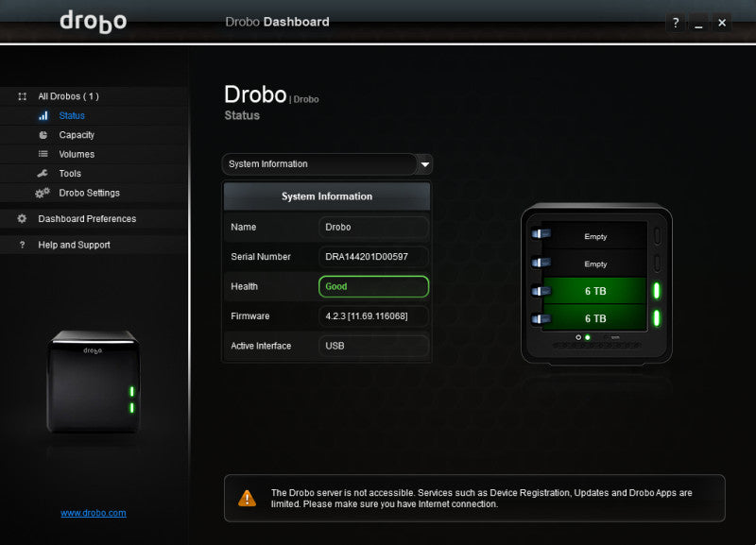The image size is (756, 545).
Task: Click the upper 6 TB drive bay
Action: (x=595, y=291)
